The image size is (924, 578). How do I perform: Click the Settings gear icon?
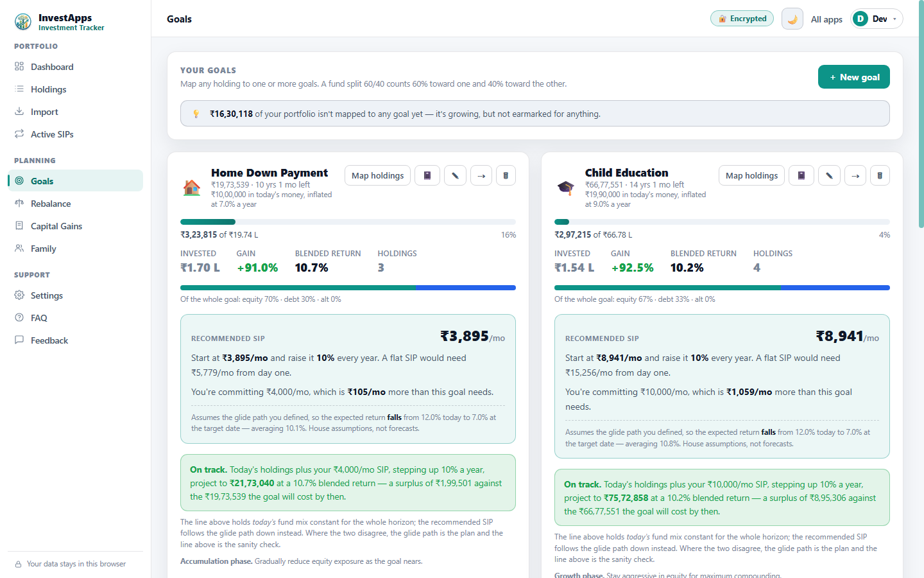(19, 295)
